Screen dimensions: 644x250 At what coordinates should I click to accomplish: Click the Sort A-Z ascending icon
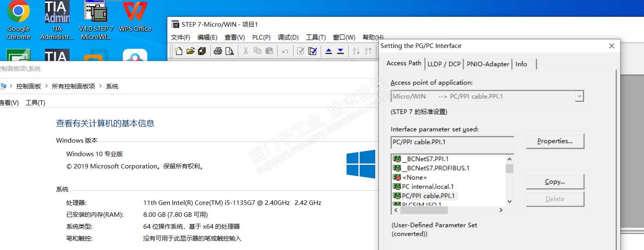click(x=356, y=51)
